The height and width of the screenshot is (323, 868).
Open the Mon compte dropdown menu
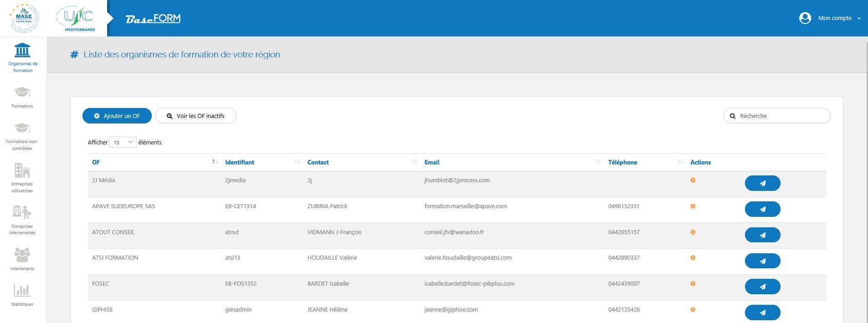click(x=830, y=18)
